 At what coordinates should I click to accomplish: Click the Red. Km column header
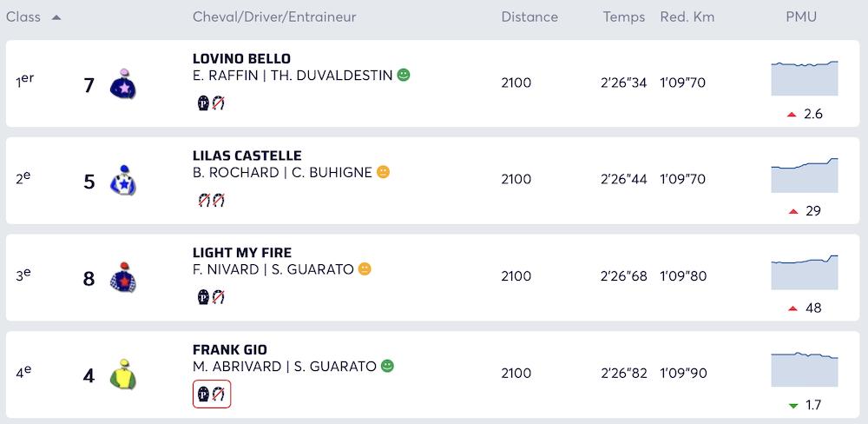(x=688, y=17)
